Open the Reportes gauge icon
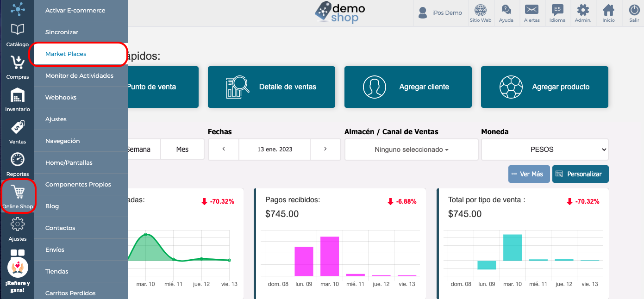This screenshot has height=299, width=644. pyautogui.click(x=18, y=160)
